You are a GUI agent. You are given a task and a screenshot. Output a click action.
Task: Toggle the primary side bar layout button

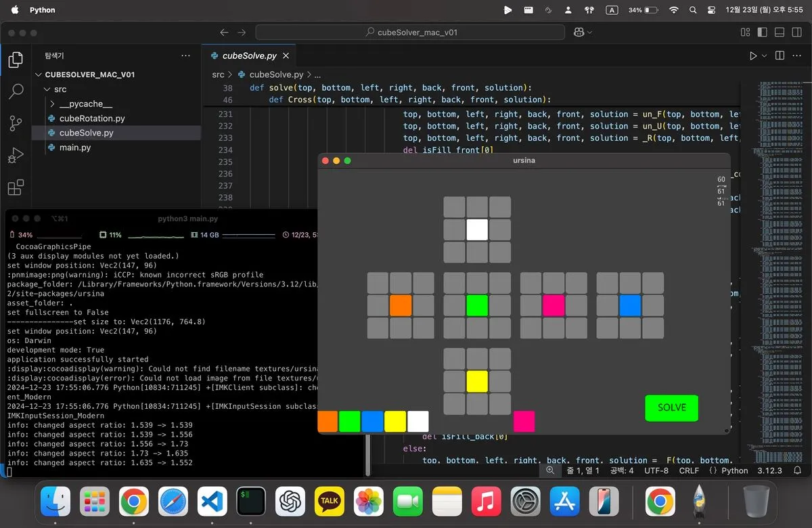click(x=762, y=32)
